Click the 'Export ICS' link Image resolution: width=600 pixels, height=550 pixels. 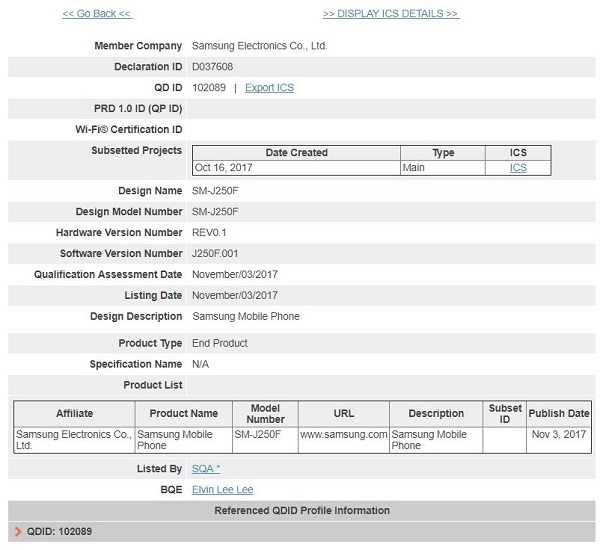point(269,88)
